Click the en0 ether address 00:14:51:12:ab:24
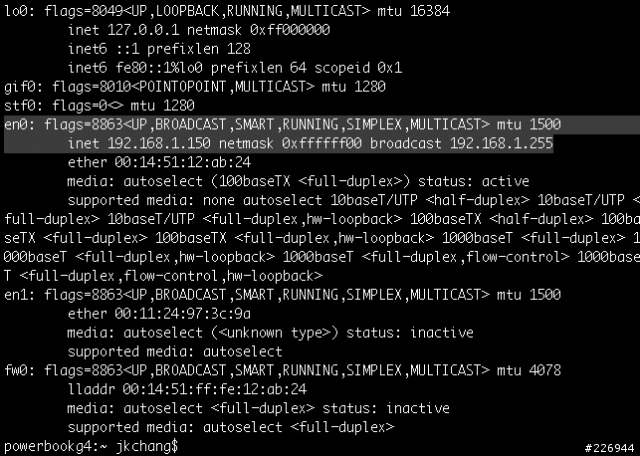Screen dimensions: 640x456 coord(180,164)
